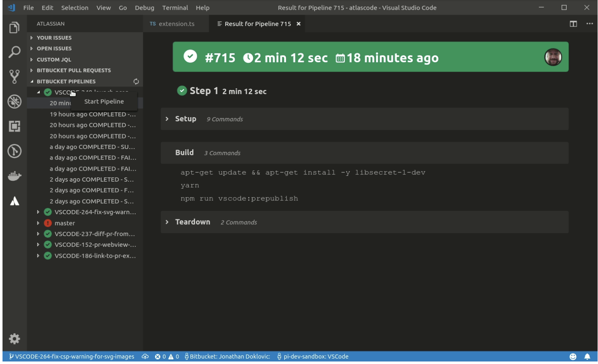
Task: Open the Go menu
Action: click(123, 8)
